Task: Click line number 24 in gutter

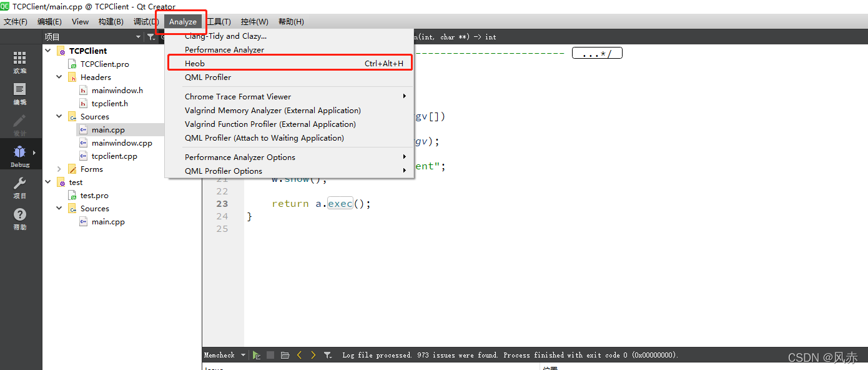Action: tap(222, 216)
